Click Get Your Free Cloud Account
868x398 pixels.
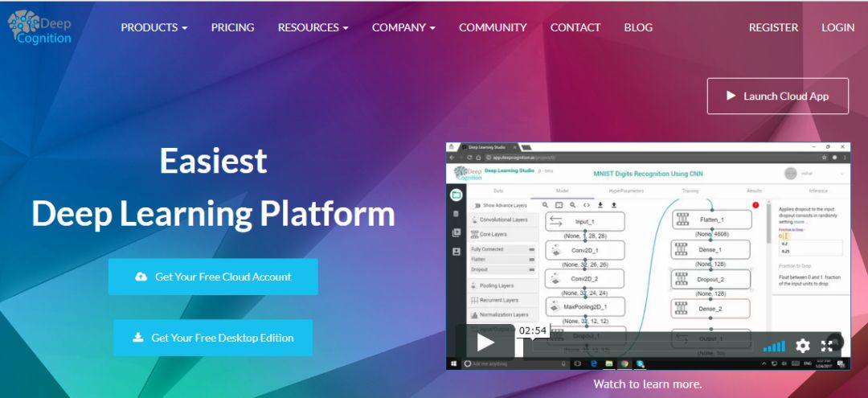[x=213, y=277]
